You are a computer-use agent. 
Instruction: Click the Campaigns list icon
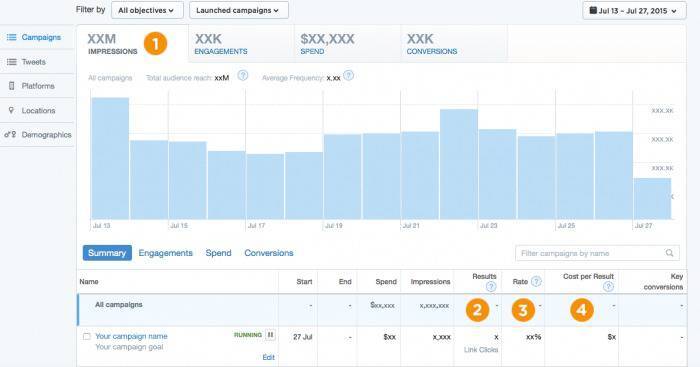(x=12, y=38)
